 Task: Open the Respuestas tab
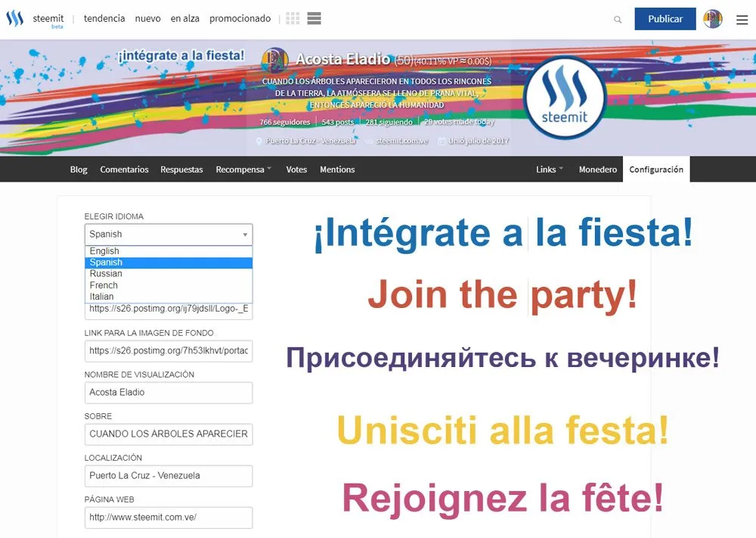point(181,169)
